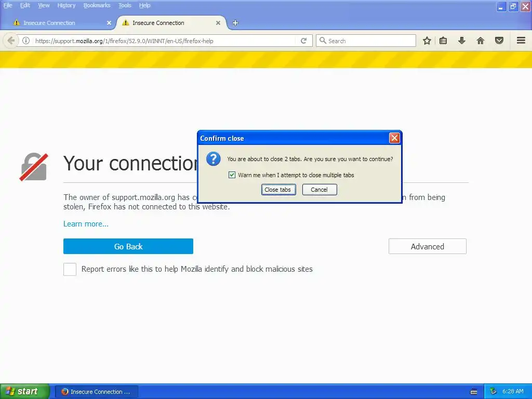532x399 pixels.
Task: Click the dialog message about closing 2 tabs
Action: [x=310, y=159]
